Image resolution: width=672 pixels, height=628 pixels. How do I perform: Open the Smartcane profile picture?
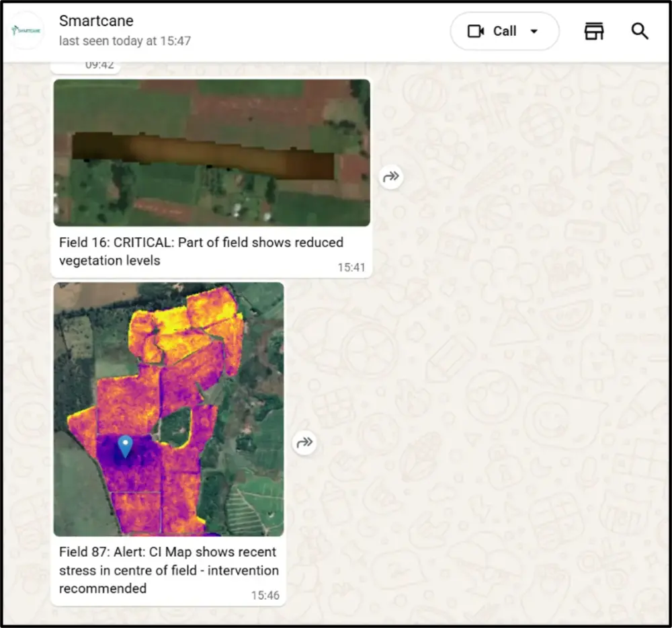[26, 30]
